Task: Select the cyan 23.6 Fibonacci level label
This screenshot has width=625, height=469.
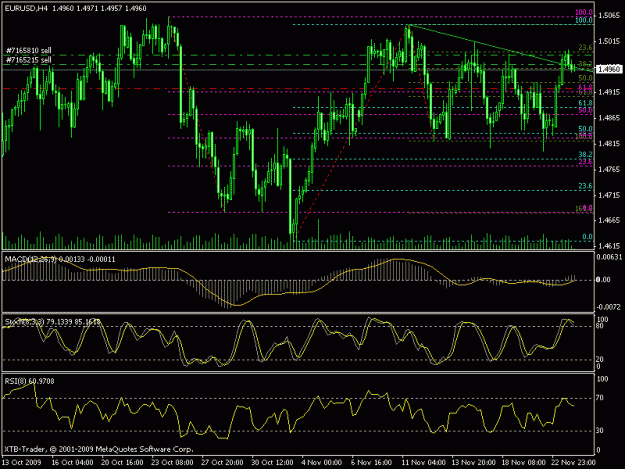Action: [x=586, y=186]
